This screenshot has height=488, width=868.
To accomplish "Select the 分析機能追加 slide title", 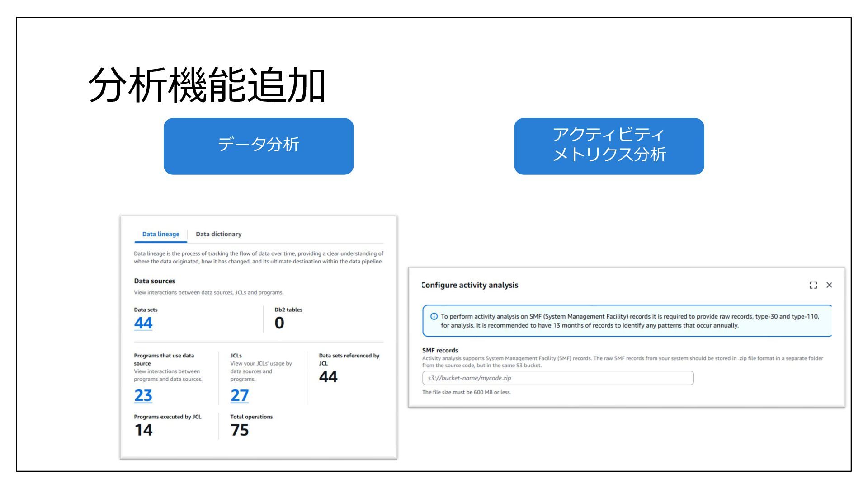I will tap(207, 85).
